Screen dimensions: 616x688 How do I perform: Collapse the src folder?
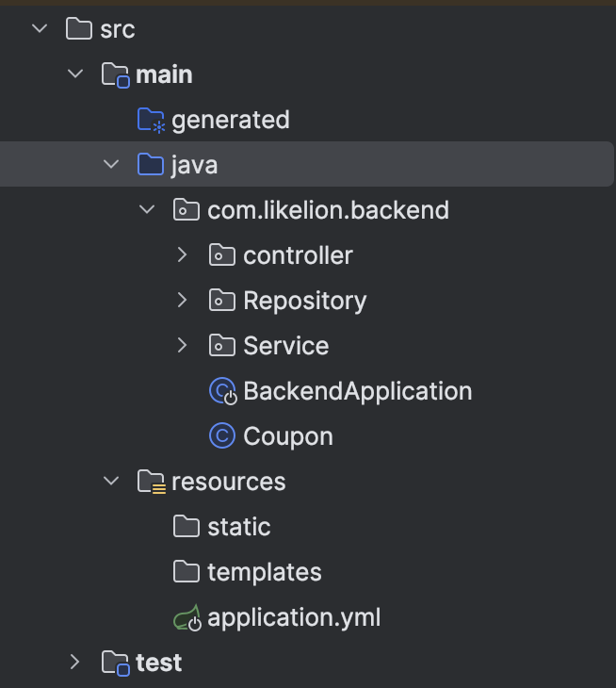[x=40, y=29]
